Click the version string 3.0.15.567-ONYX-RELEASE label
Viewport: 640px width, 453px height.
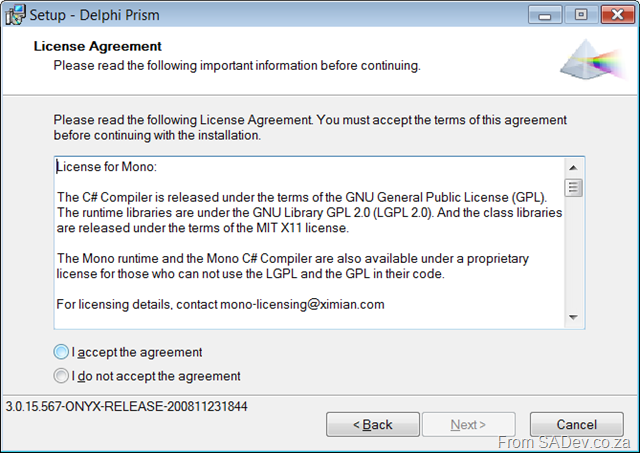tap(127, 406)
